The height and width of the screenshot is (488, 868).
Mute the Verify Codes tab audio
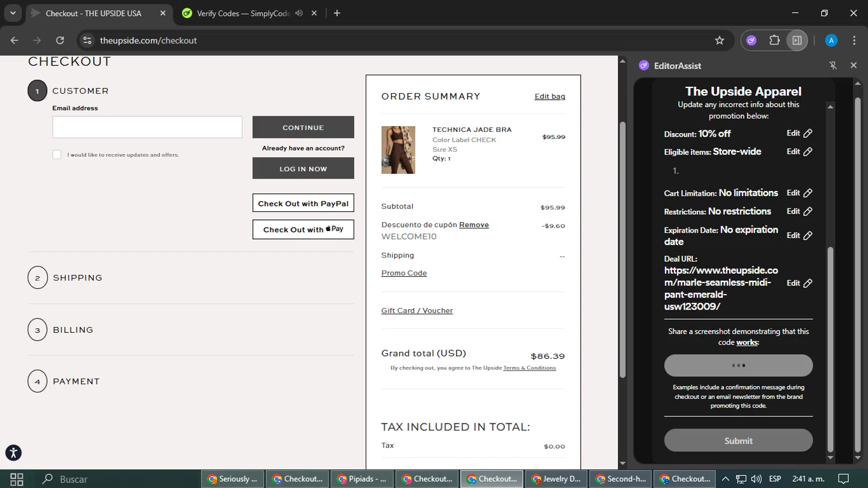point(299,13)
